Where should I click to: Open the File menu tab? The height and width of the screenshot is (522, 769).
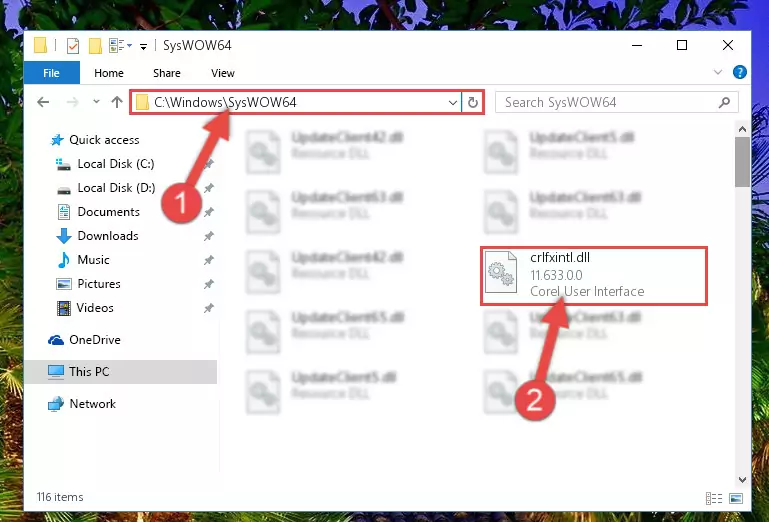[x=51, y=73]
